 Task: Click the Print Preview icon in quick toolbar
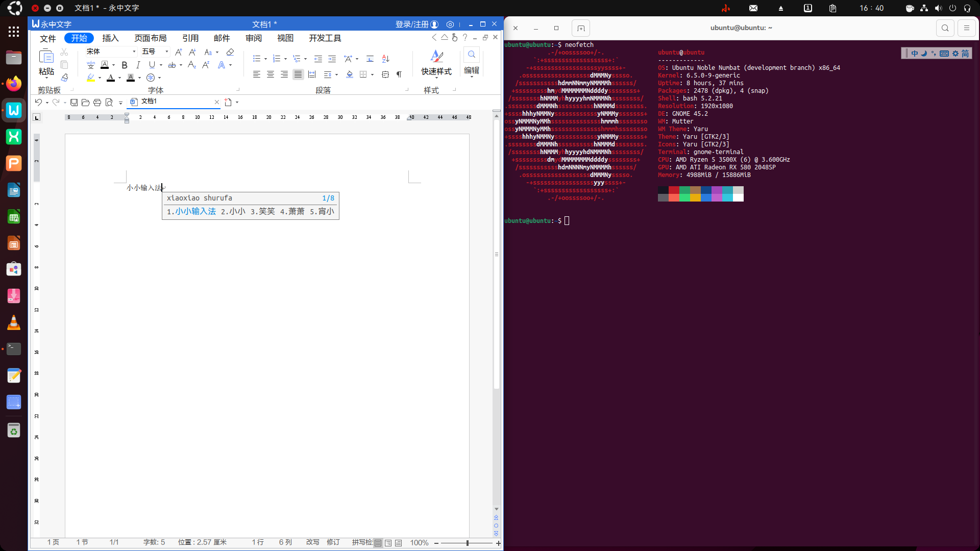(x=109, y=102)
